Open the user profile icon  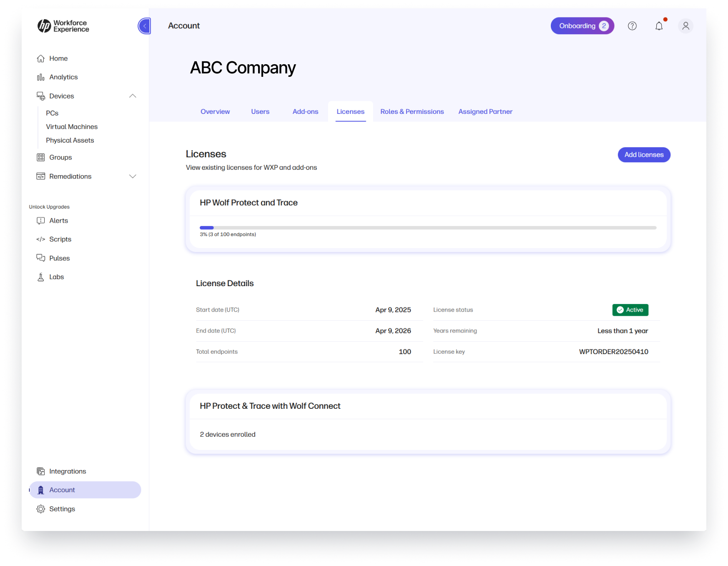pyautogui.click(x=685, y=26)
